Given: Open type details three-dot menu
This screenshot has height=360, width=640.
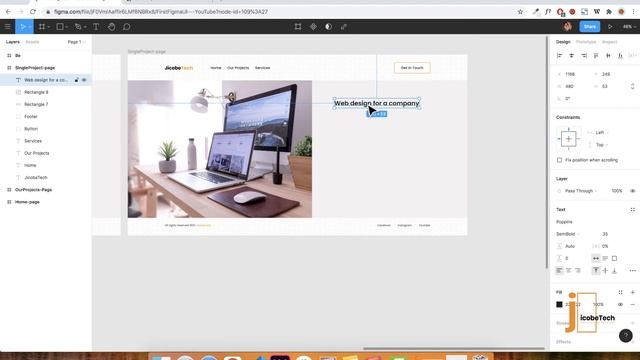Looking at the screenshot, I should pyautogui.click(x=633, y=271).
